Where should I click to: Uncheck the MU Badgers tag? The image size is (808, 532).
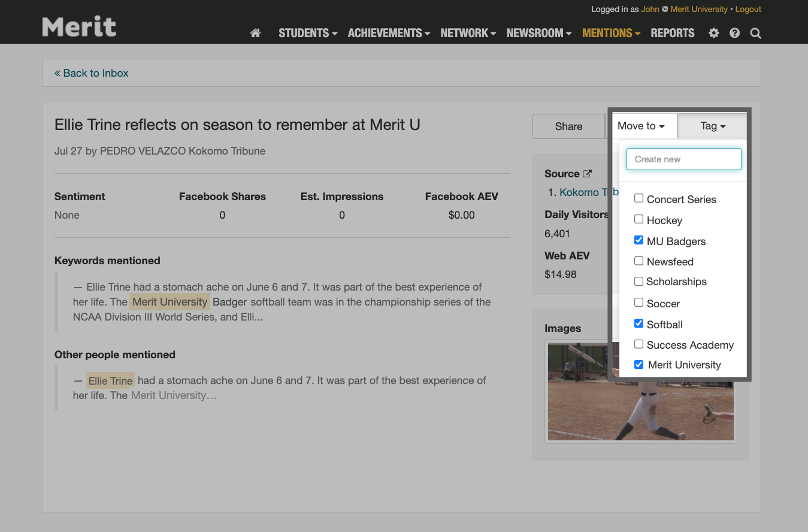[639, 241]
